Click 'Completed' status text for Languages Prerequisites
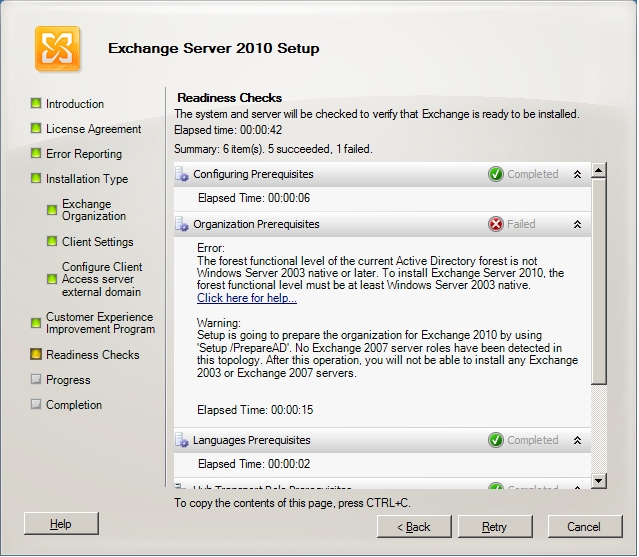639x557 pixels. click(x=533, y=440)
